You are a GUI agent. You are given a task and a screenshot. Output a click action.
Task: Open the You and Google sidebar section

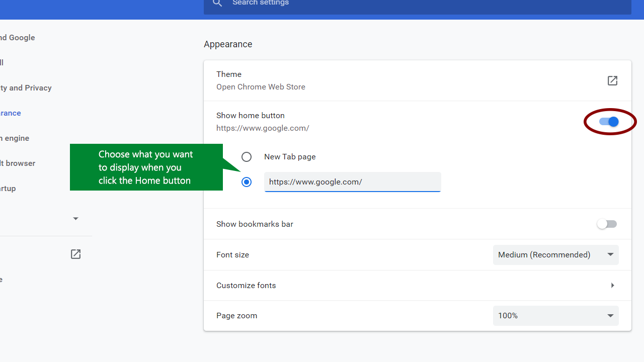18,38
